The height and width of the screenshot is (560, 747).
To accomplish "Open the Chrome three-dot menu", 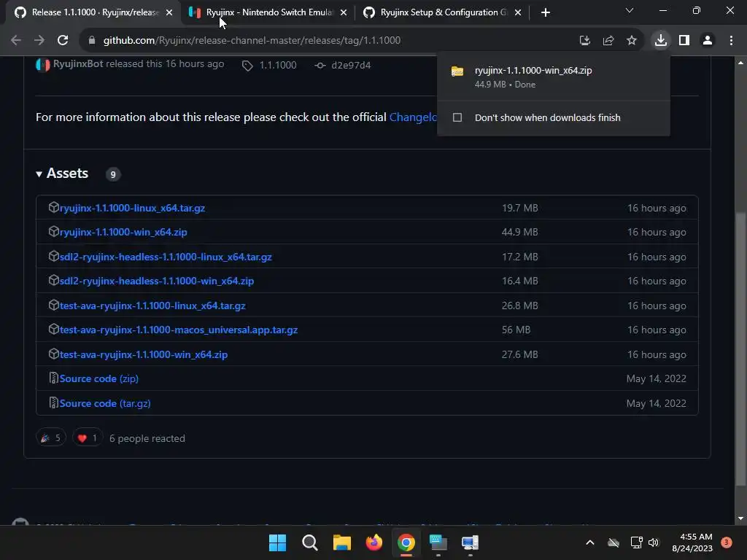I will pyautogui.click(x=731, y=41).
